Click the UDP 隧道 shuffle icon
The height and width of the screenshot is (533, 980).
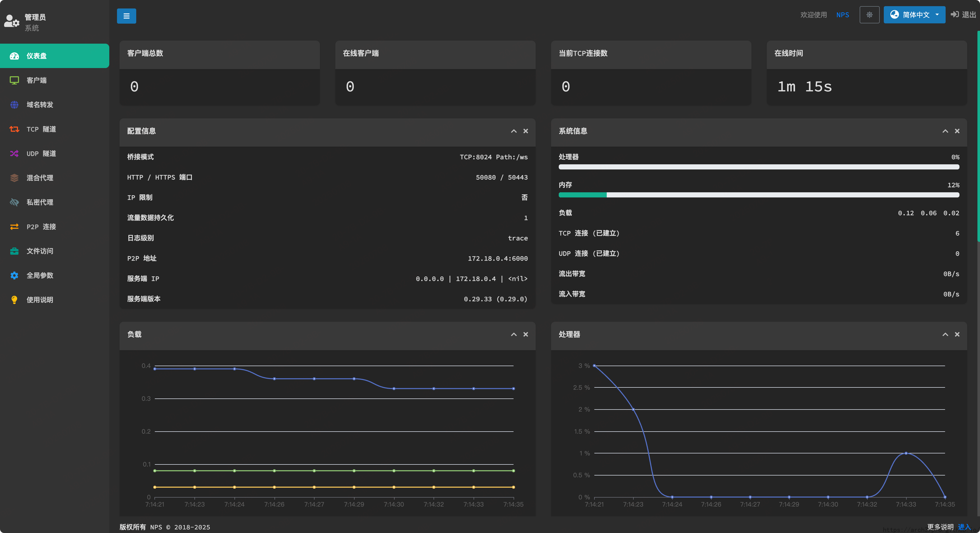click(14, 154)
